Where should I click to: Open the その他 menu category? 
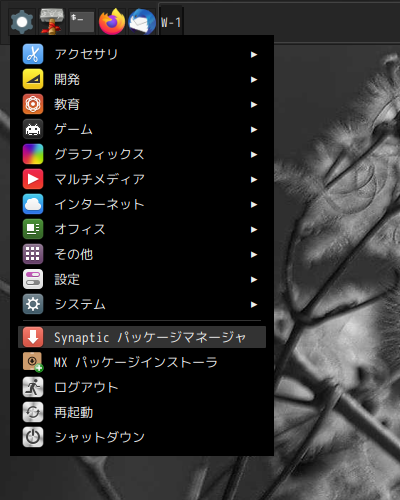pos(142,254)
